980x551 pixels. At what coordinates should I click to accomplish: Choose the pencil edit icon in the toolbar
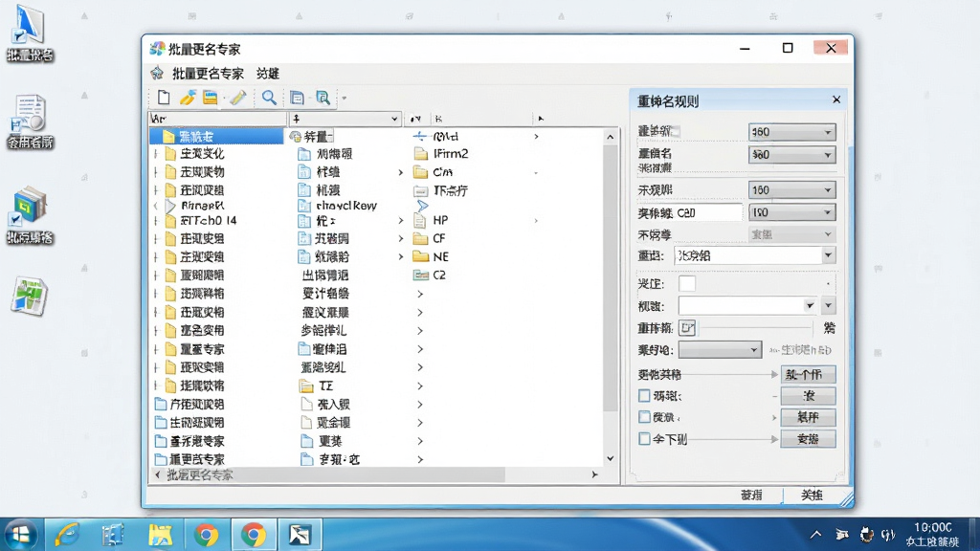point(238,98)
